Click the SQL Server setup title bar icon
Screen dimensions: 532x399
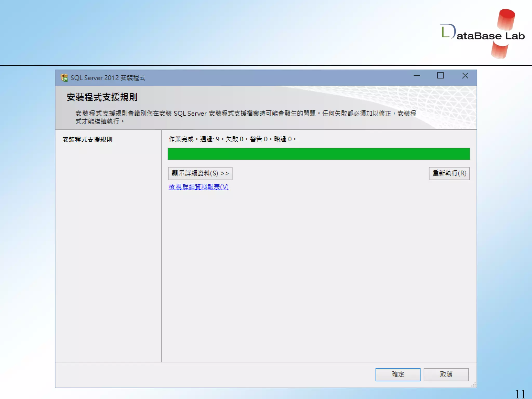click(x=64, y=77)
